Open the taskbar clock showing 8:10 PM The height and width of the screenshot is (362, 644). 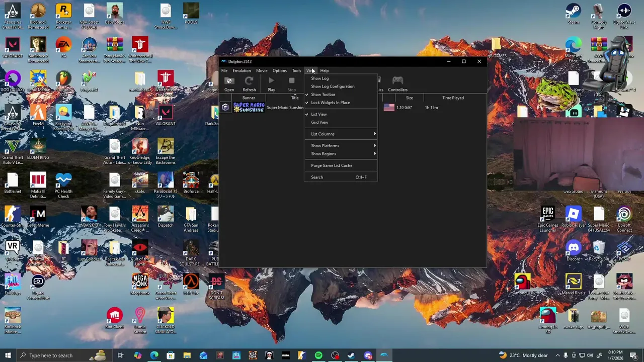coord(615,355)
